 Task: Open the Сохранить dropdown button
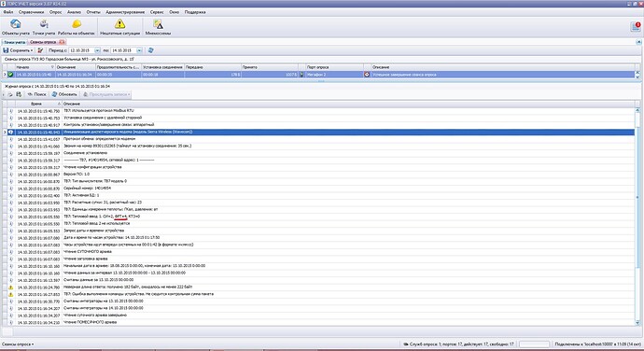tap(18, 50)
